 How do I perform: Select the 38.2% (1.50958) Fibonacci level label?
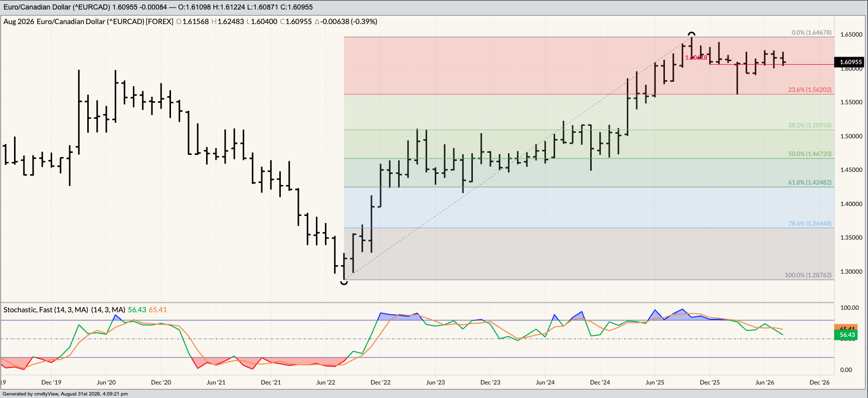coord(810,125)
